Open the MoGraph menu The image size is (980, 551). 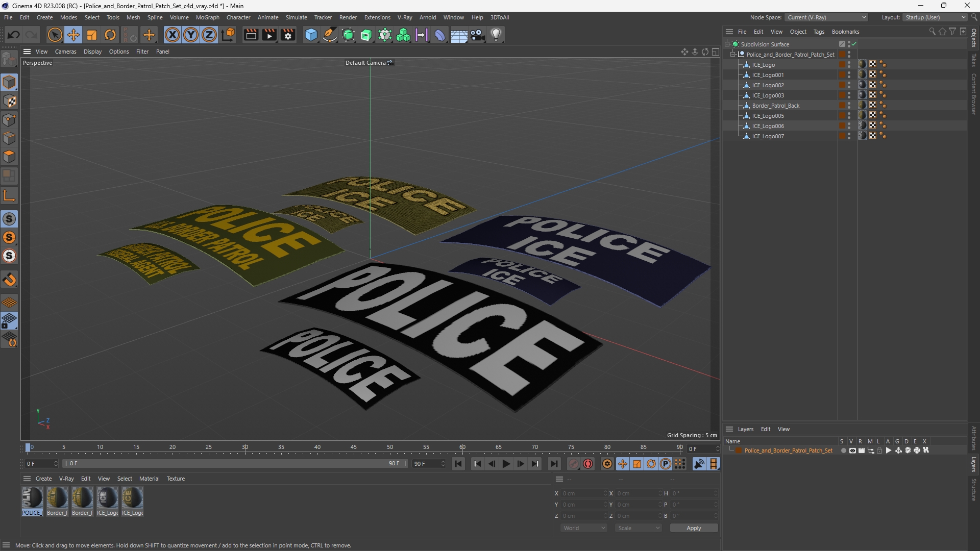click(208, 17)
